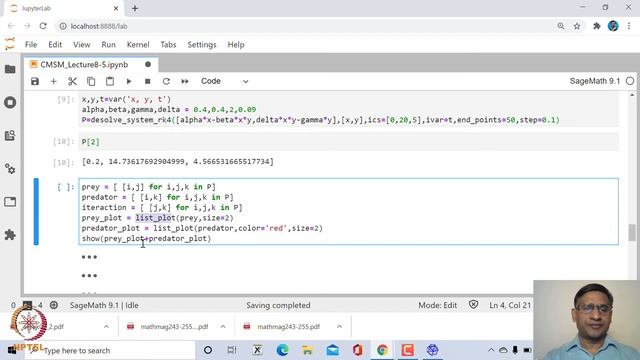Restart the kernel with circular arrow icon
This screenshot has height=360, width=640.
(x=166, y=81)
